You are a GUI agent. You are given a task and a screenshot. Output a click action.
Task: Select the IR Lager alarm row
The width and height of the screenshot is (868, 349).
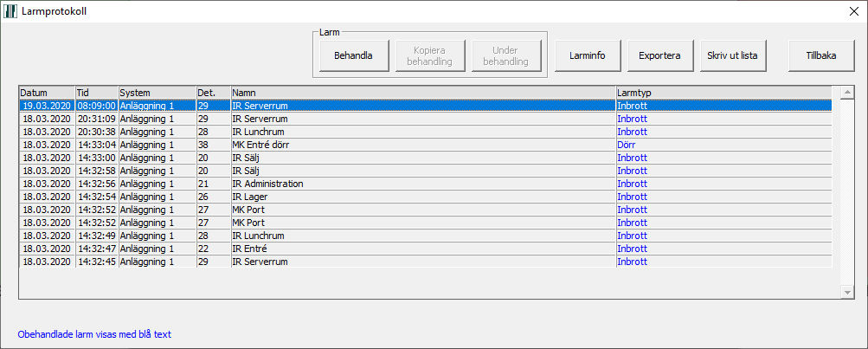(426, 197)
